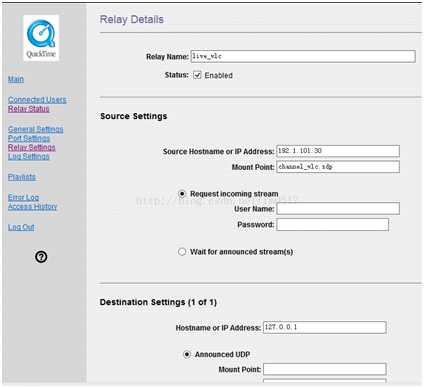
Task: Open Playlists page
Action: pyautogui.click(x=22, y=177)
